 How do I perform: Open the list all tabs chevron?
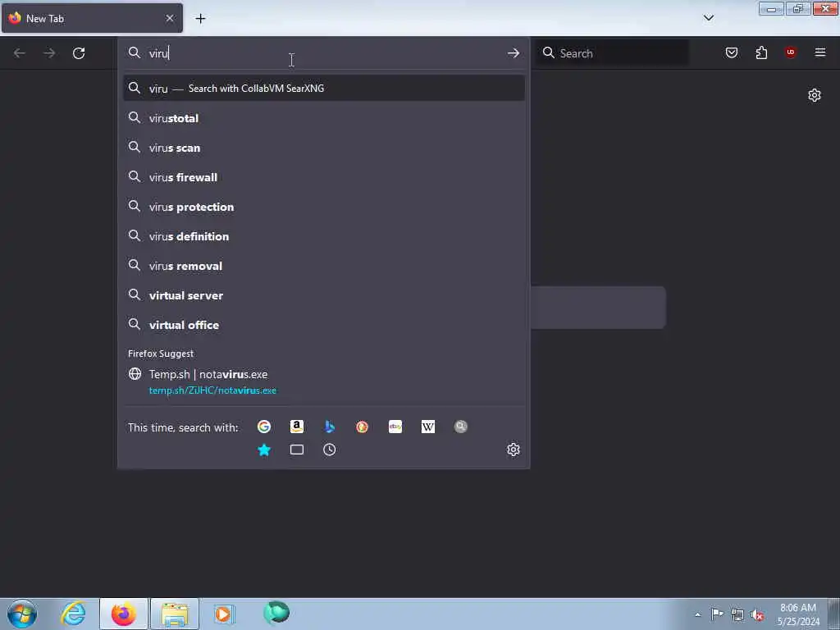[x=708, y=18]
